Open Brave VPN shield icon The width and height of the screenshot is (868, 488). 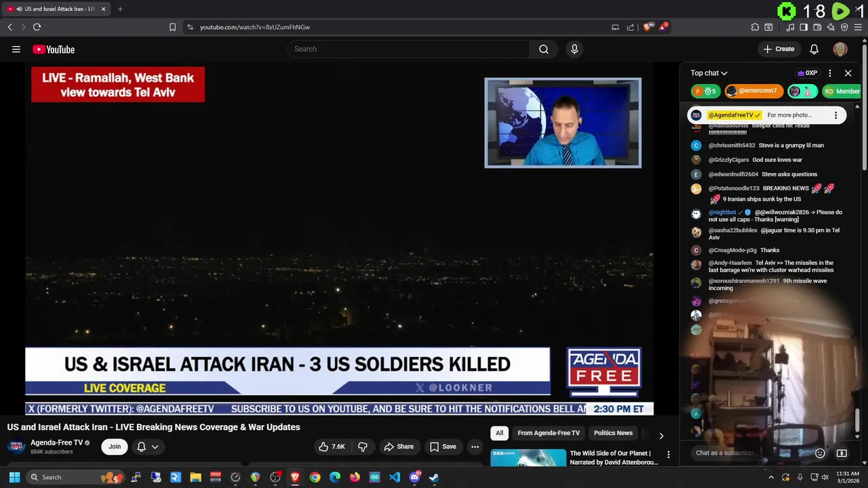coord(844,27)
